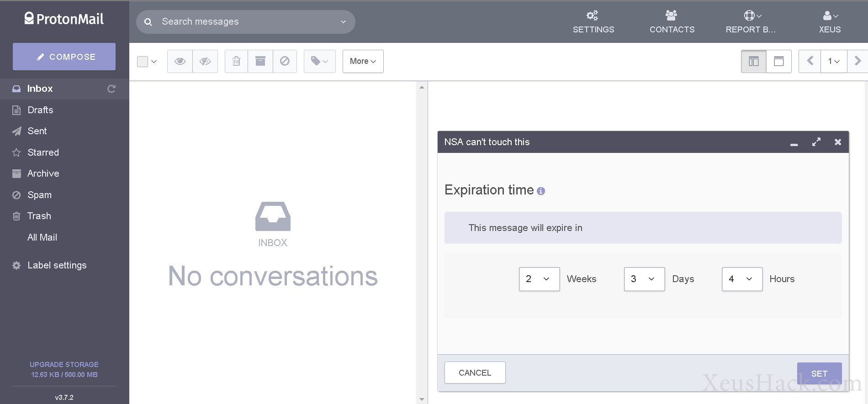Open the Inbox folder
Viewport: 868px width, 404px height.
pos(64,89)
